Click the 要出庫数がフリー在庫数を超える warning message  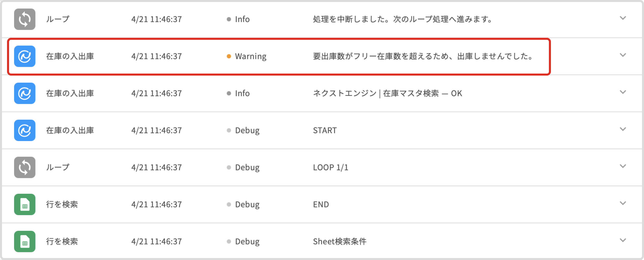pyautogui.click(x=423, y=56)
